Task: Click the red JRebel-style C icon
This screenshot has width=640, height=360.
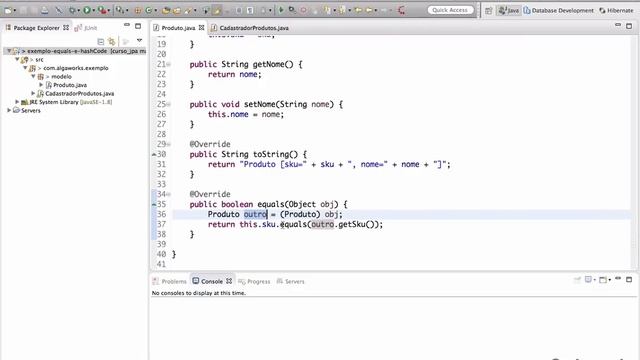Action: click(402, 10)
